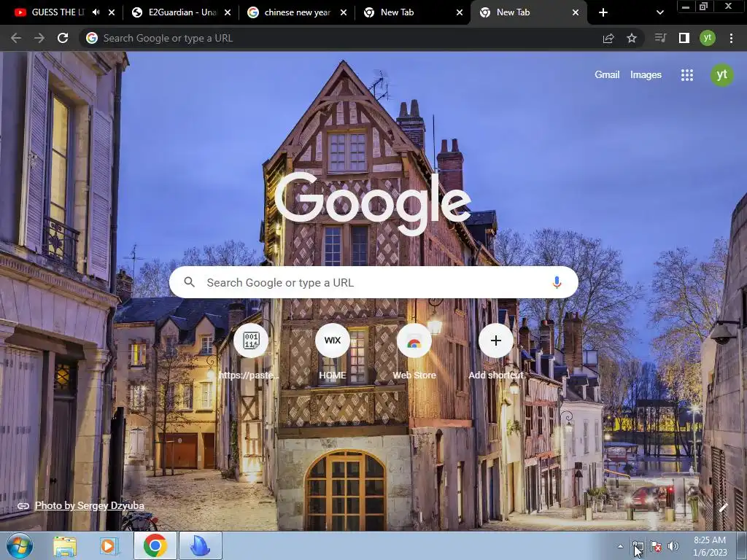This screenshot has height=560, width=747.
Task: Launch Windows Media Player from taskbar
Action: point(109,546)
